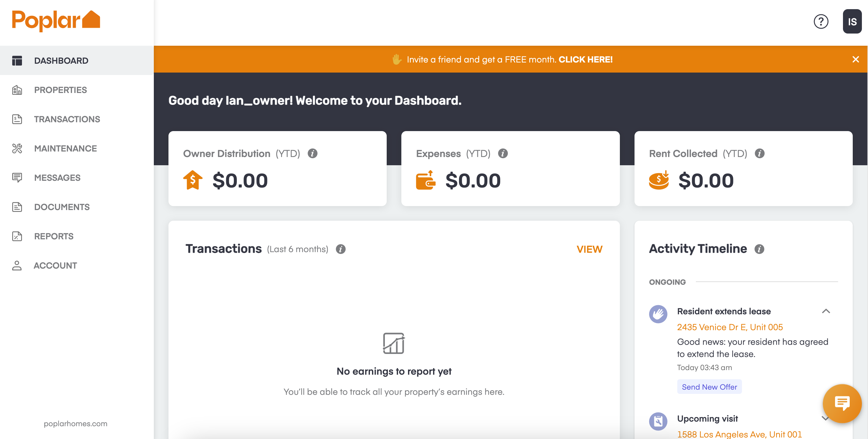Click Owner Distribution info icon

(312, 154)
